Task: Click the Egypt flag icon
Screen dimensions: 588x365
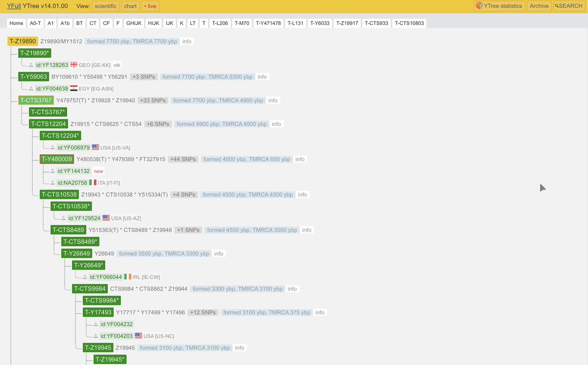Action: coord(74,88)
